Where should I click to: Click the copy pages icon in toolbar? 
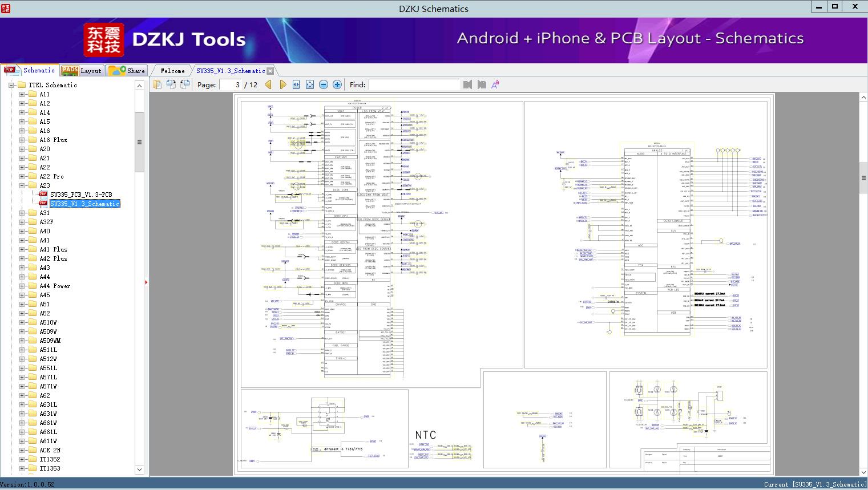click(x=158, y=84)
